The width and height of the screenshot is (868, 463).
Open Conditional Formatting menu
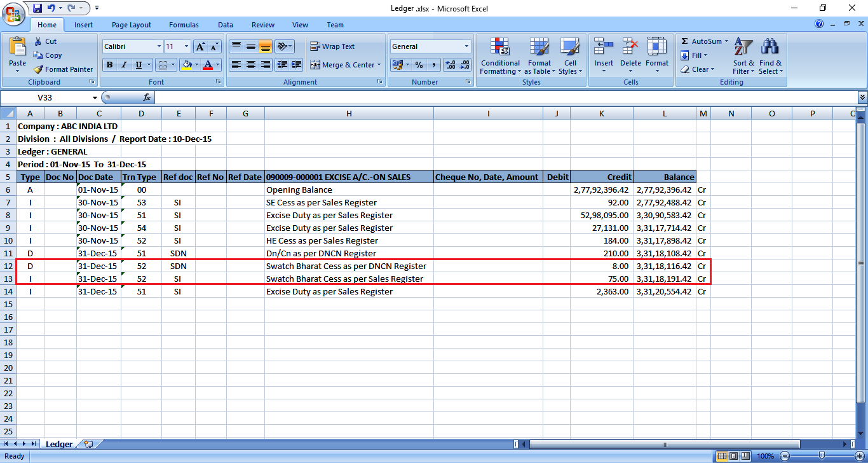pos(500,55)
